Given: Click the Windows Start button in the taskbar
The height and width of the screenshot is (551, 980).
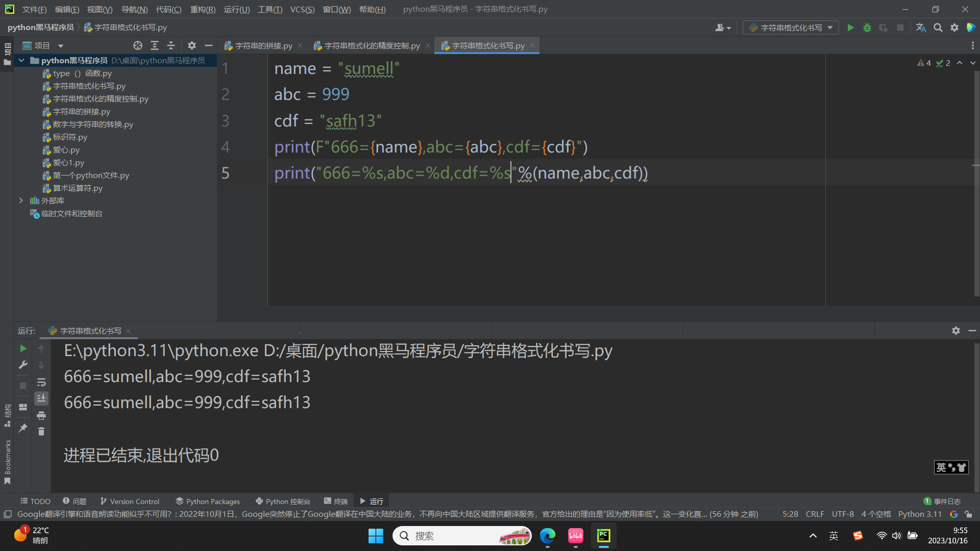Looking at the screenshot, I should (376, 536).
